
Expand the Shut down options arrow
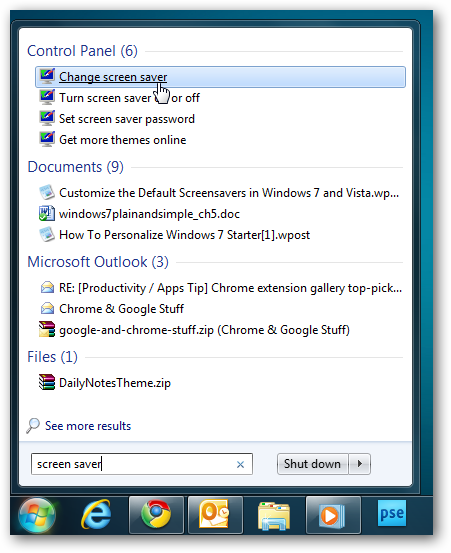(x=360, y=464)
